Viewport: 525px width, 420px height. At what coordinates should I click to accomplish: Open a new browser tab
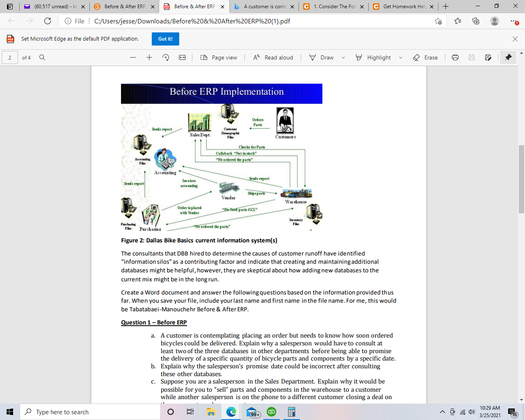(446, 7)
